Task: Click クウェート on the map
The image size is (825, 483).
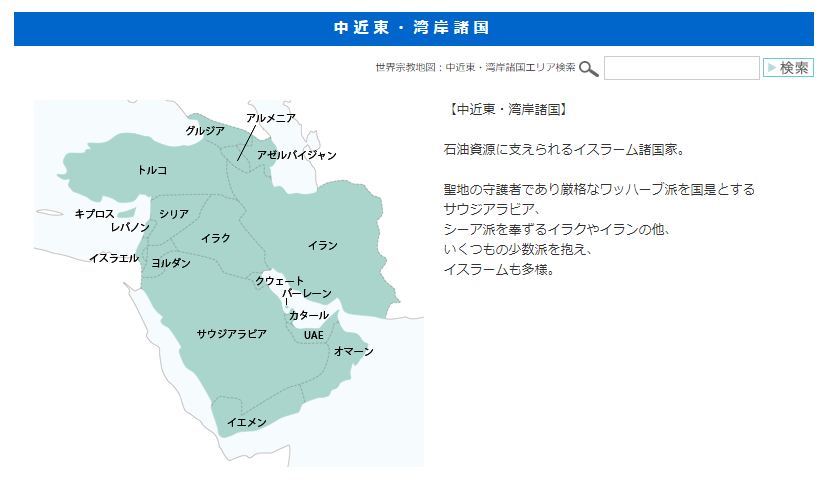Action: pos(279,281)
